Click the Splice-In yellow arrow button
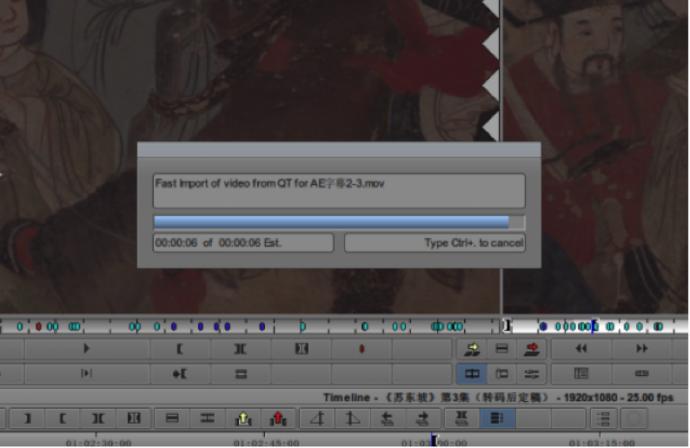 click(472, 349)
